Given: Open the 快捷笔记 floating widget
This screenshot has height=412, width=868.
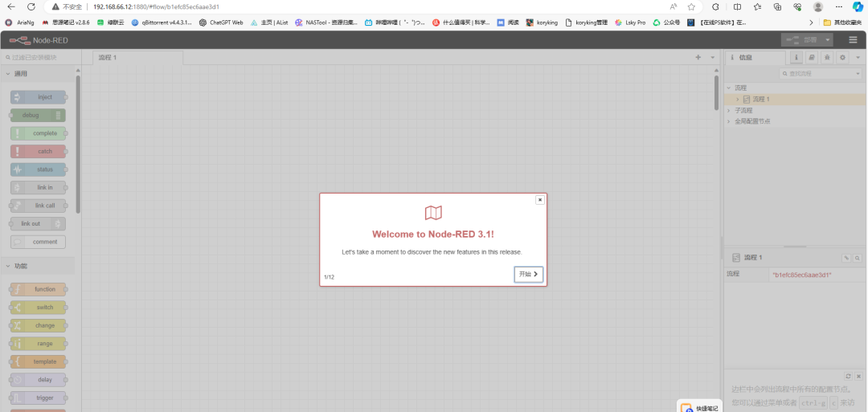Looking at the screenshot, I should point(699,407).
